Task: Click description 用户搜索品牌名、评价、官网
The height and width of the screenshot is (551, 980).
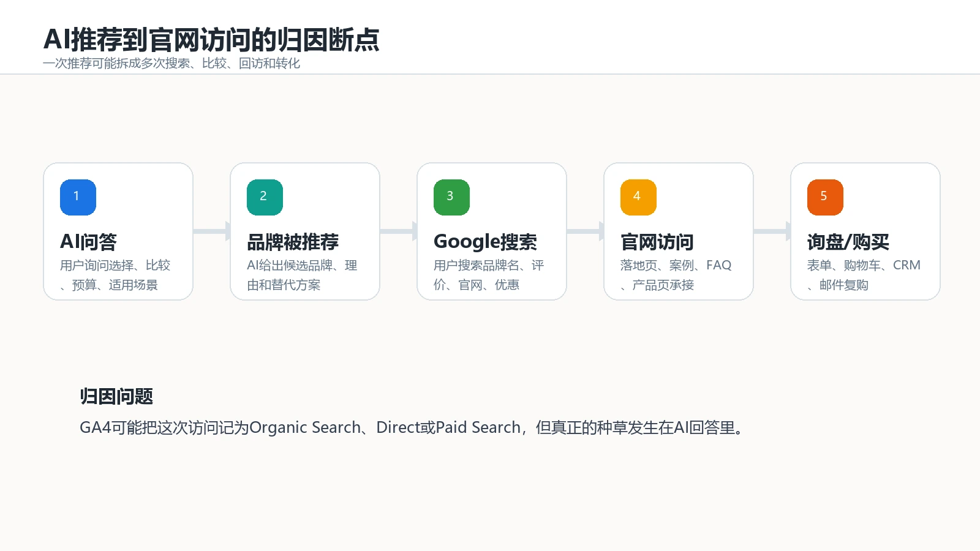Action: [489, 275]
